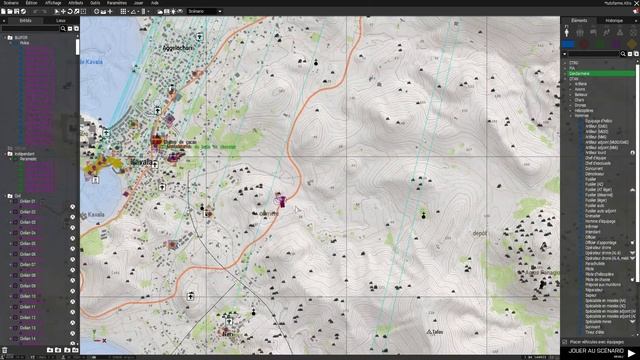Click the delete trash icon
640x360 pixels.
coord(4,350)
